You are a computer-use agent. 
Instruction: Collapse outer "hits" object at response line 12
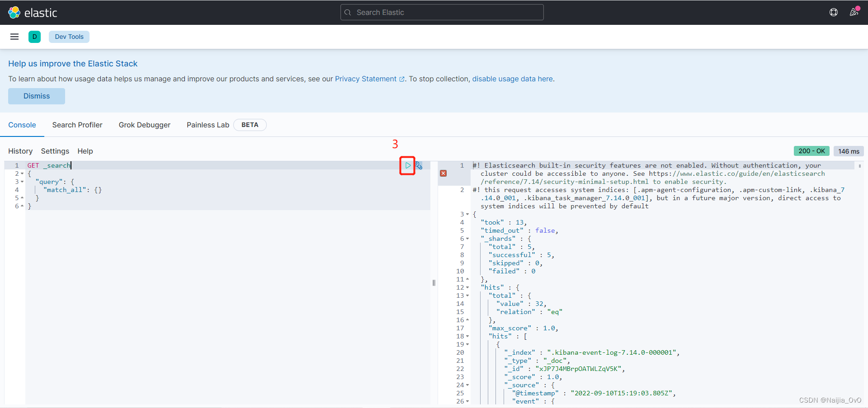click(x=467, y=287)
